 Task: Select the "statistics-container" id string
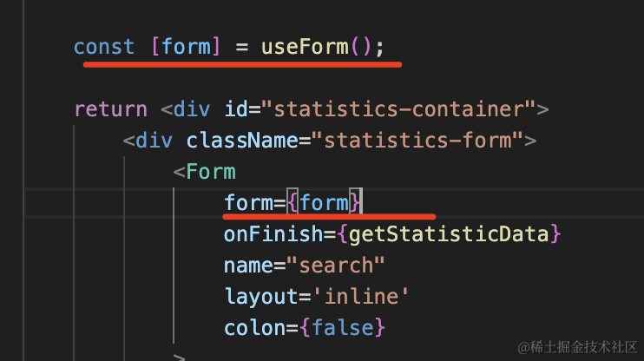tap(398, 109)
